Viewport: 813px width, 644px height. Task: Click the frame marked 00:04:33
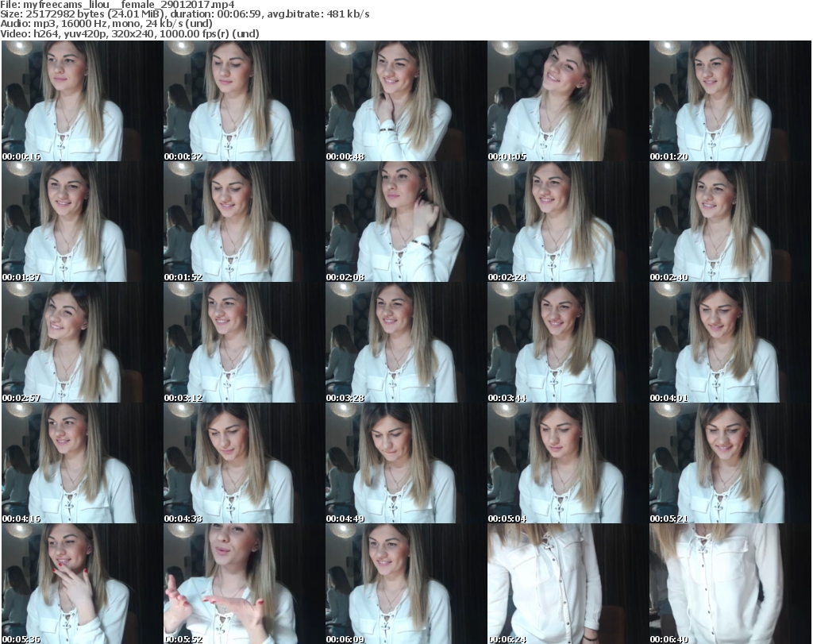(245, 463)
